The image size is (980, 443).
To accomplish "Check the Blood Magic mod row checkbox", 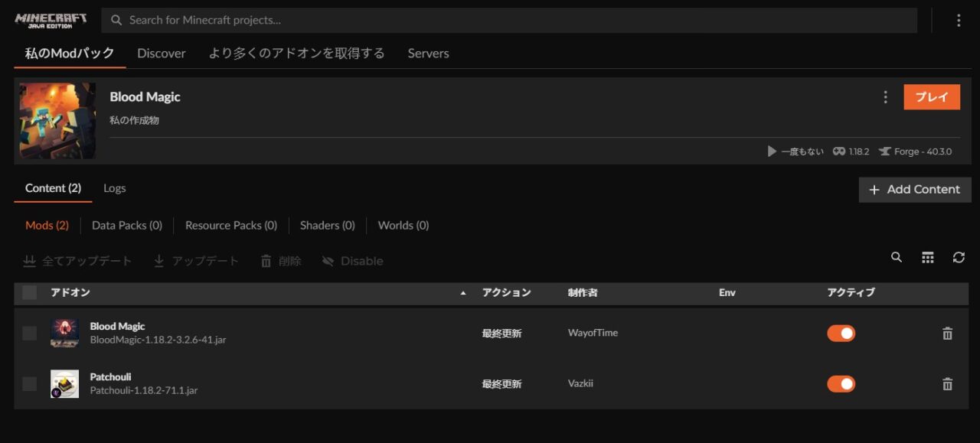I will 29,333.
